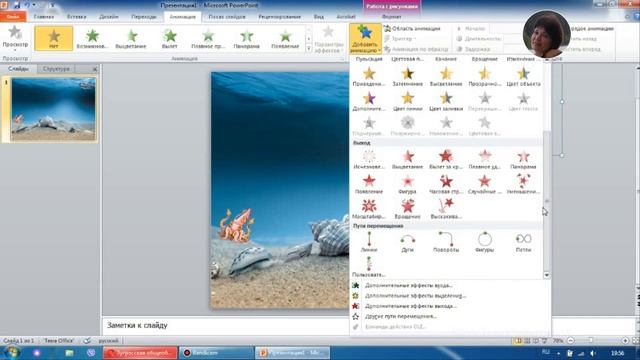
Task: Select the 'Случайные полосы' exit effect
Action: (x=484, y=184)
